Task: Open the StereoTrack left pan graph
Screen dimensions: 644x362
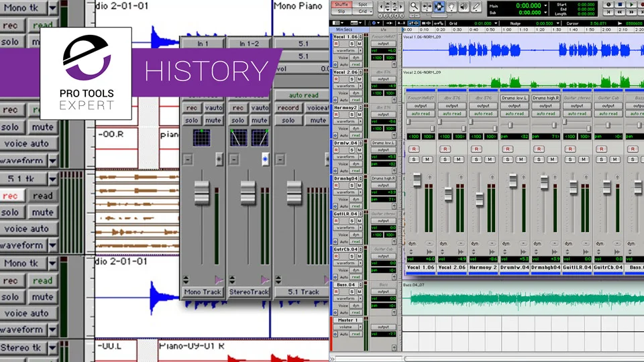Action: pyautogui.click(x=238, y=138)
